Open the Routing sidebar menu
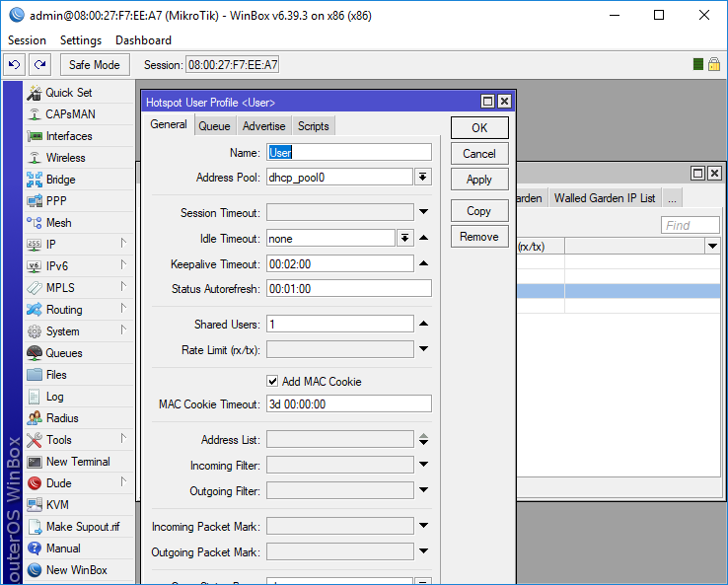This screenshot has height=585, width=728. click(79, 310)
